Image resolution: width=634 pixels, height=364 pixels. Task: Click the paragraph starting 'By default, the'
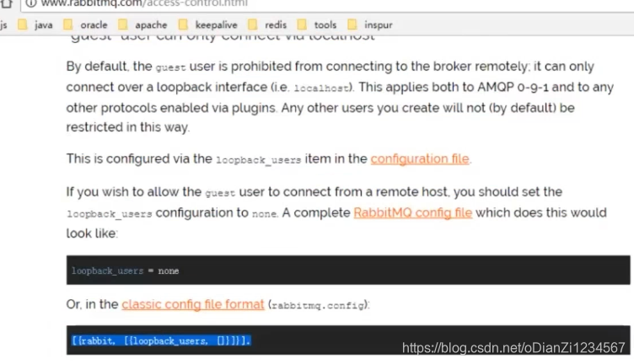[x=340, y=97]
